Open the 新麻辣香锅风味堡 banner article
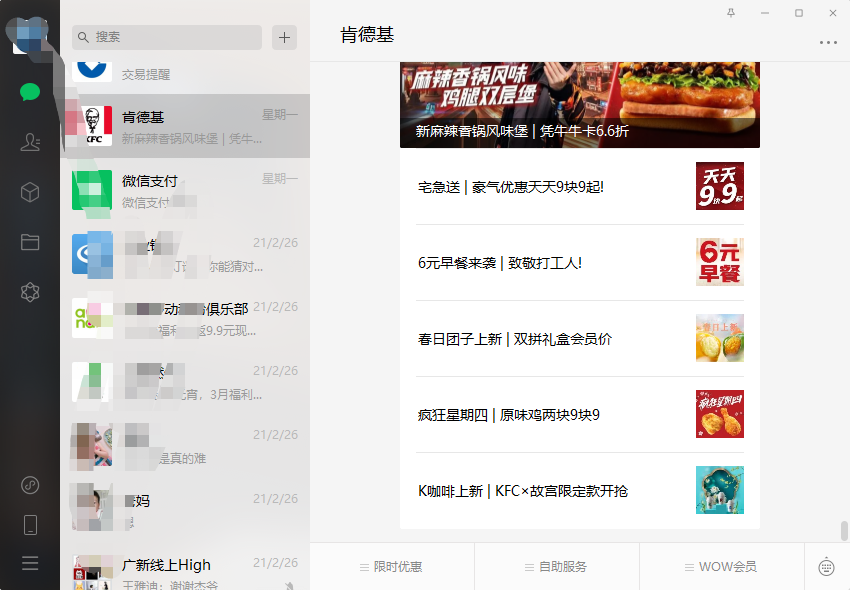The image size is (850, 590). [x=579, y=105]
